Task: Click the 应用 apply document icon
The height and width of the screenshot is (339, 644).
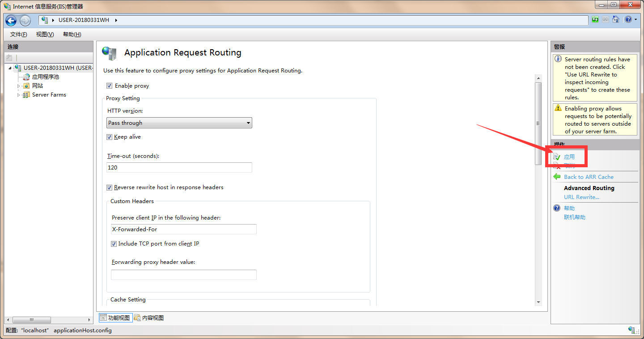Action: click(557, 157)
